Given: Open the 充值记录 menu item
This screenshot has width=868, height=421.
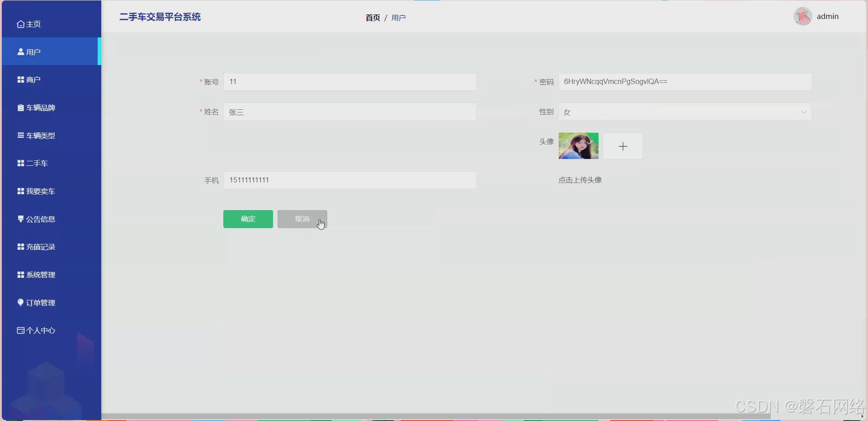Looking at the screenshot, I should click(x=52, y=247).
